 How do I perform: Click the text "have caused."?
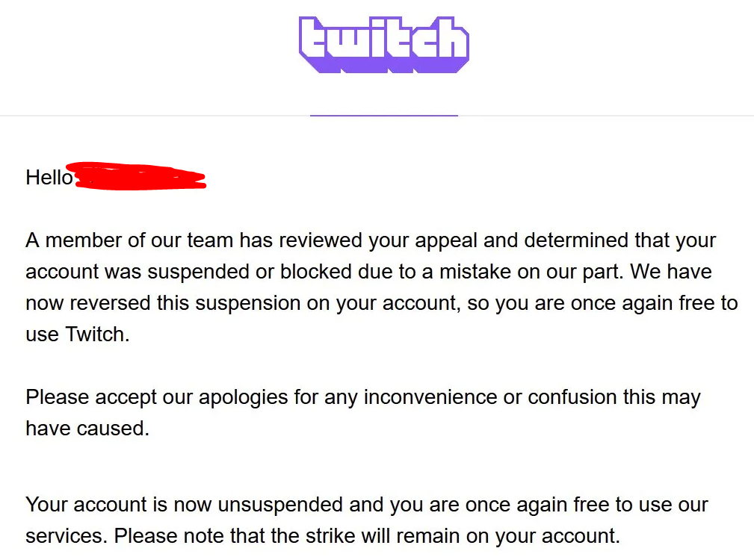(87, 429)
